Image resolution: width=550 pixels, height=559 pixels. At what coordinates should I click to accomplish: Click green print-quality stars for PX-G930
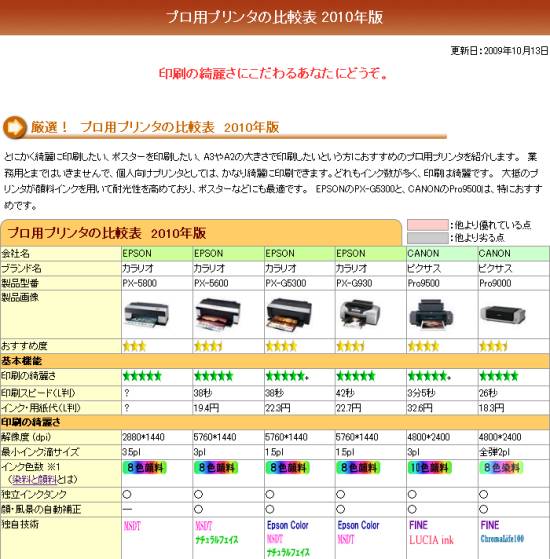pyautogui.click(x=356, y=376)
